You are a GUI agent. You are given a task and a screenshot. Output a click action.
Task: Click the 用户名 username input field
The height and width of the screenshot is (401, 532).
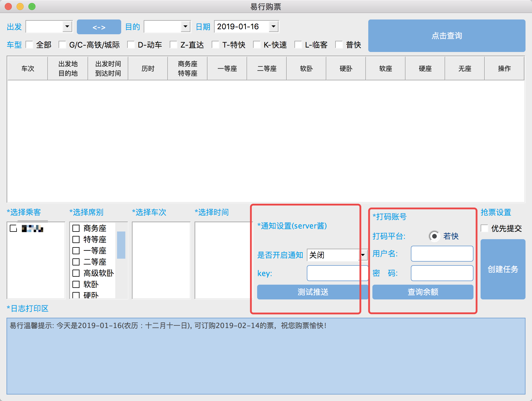442,254
